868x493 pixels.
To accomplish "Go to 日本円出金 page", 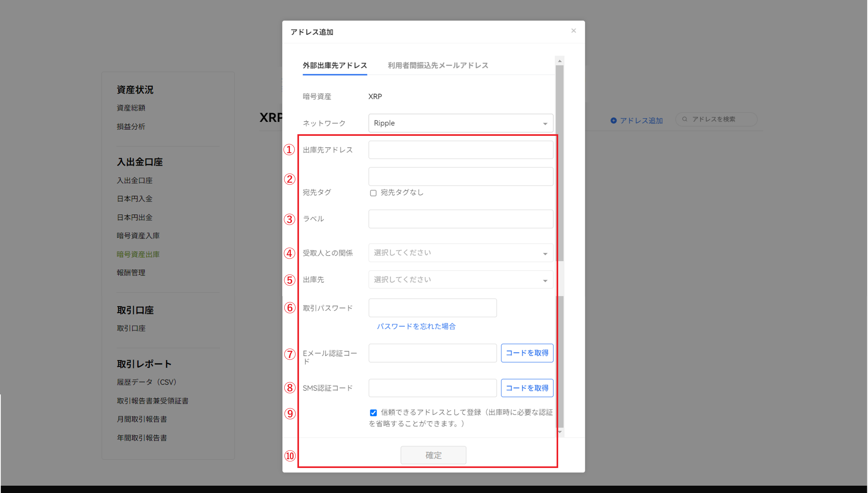I will pyautogui.click(x=134, y=217).
